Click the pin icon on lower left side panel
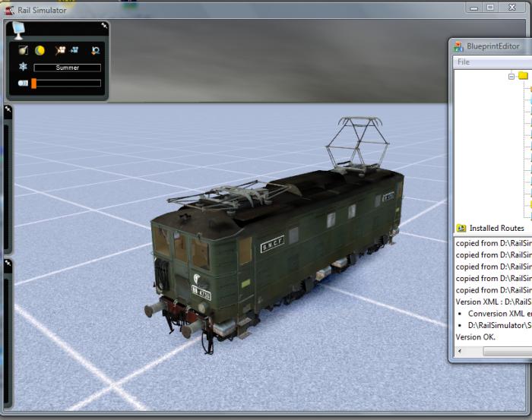 (x=8, y=263)
